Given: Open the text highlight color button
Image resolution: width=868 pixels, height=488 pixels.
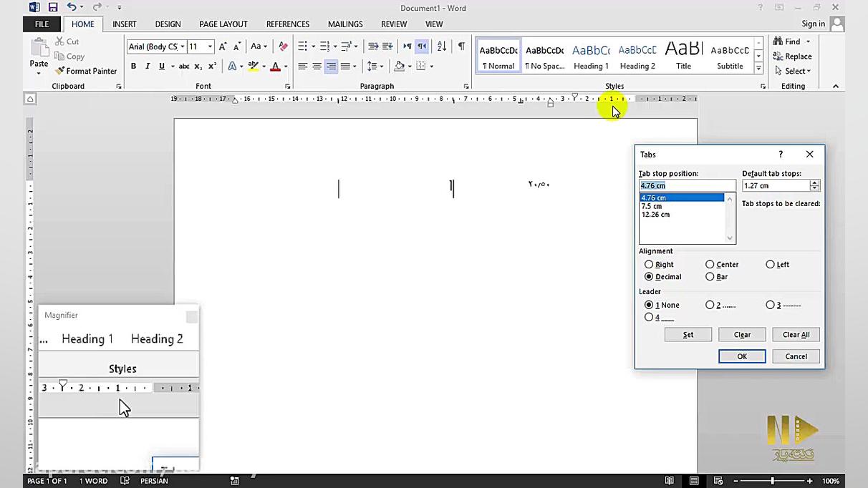Looking at the screenshot, I should tap(253, 67).
